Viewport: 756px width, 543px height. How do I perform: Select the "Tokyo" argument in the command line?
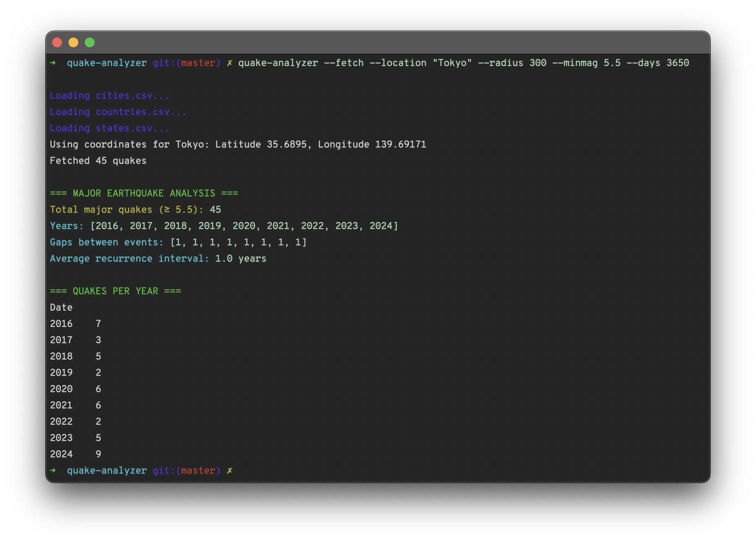point(453,63)
